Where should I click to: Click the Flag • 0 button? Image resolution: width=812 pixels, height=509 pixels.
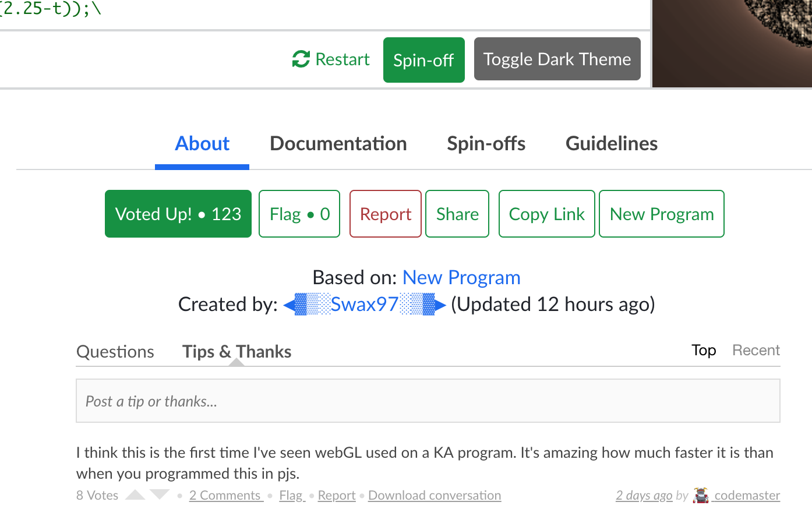299,214
